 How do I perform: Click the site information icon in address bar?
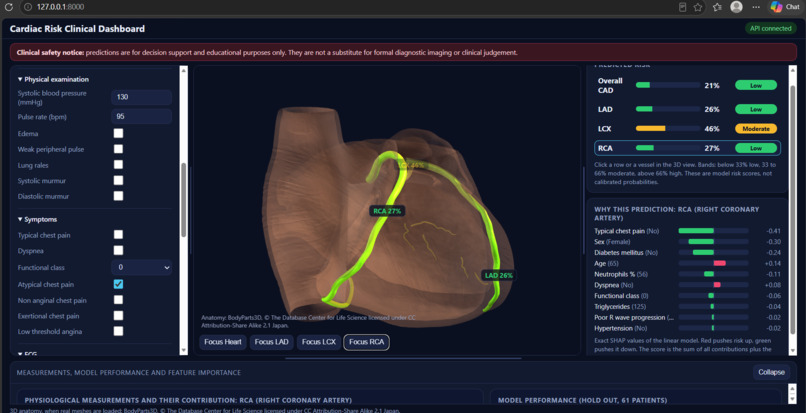point(27,7)
